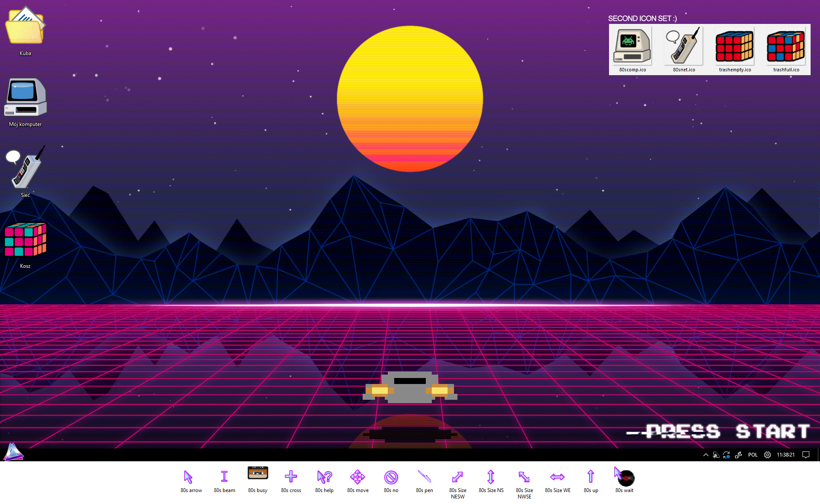Select trashempty.ico solved Rubik's cube
The height and width of the screenshot is (504, 820).
734,45
